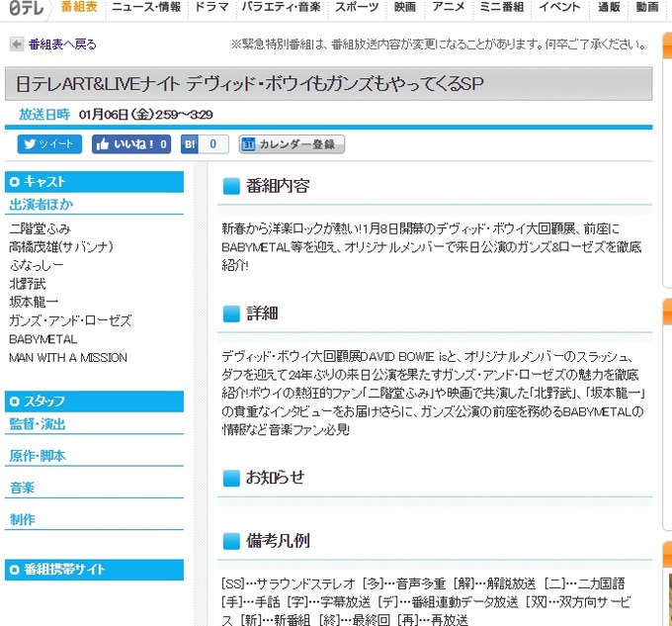Open the ミニ番組 menu
Viewport: 672px width, 626px height.
coord(502,7)
